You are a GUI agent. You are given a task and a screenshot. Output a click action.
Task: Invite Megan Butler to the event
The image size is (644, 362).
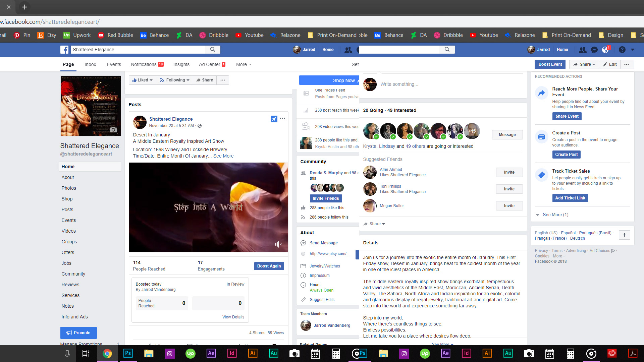509,206
